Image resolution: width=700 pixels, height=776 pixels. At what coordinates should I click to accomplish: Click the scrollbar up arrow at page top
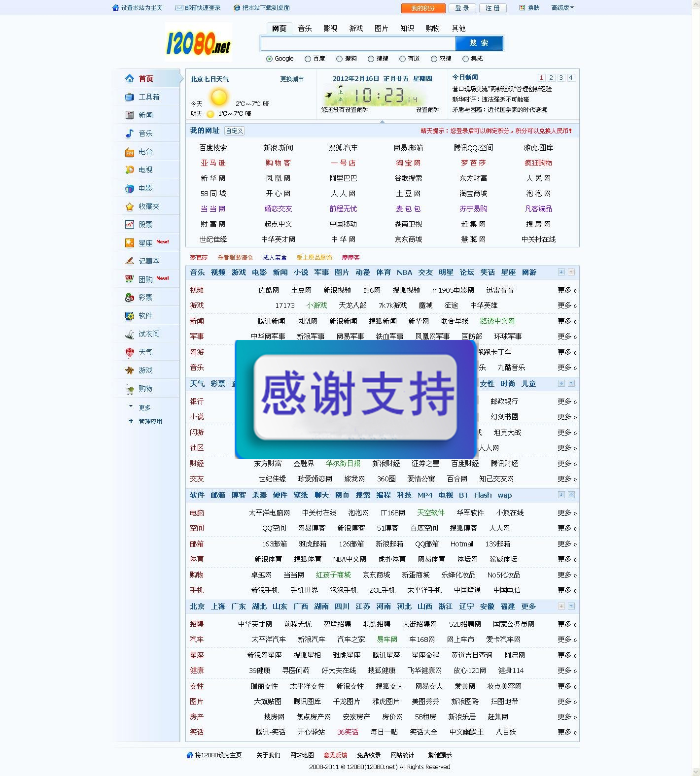pyautogui.click(x=696, y=4)
